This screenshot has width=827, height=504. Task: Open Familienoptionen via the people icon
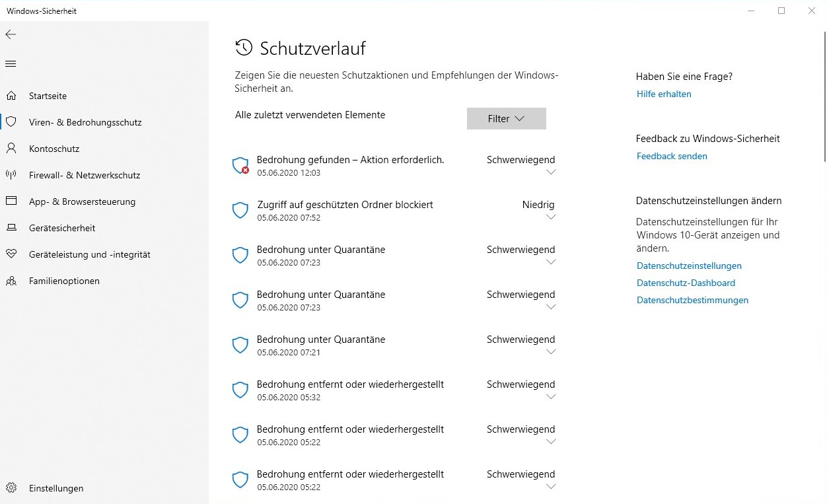pos(11,281)
